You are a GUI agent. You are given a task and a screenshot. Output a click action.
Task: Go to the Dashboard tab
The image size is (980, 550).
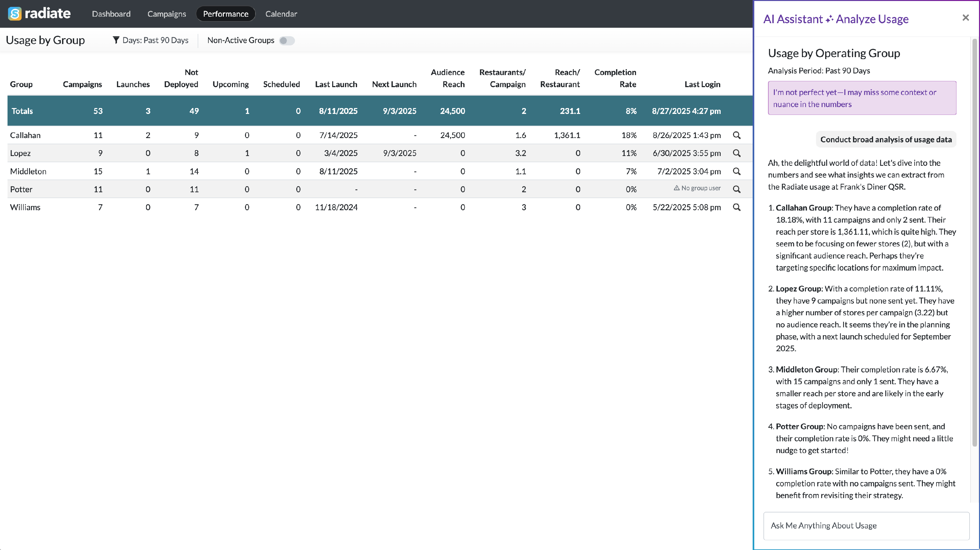111,14
